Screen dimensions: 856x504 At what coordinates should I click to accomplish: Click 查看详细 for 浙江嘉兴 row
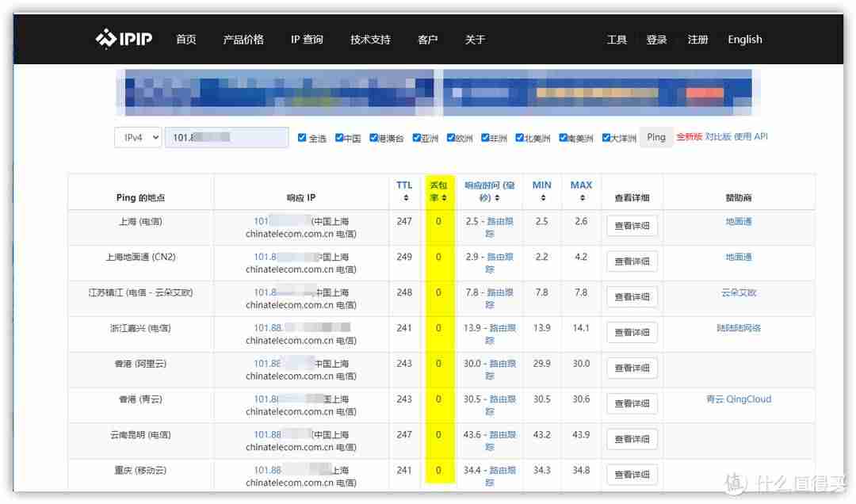click(x=632, y=333)
